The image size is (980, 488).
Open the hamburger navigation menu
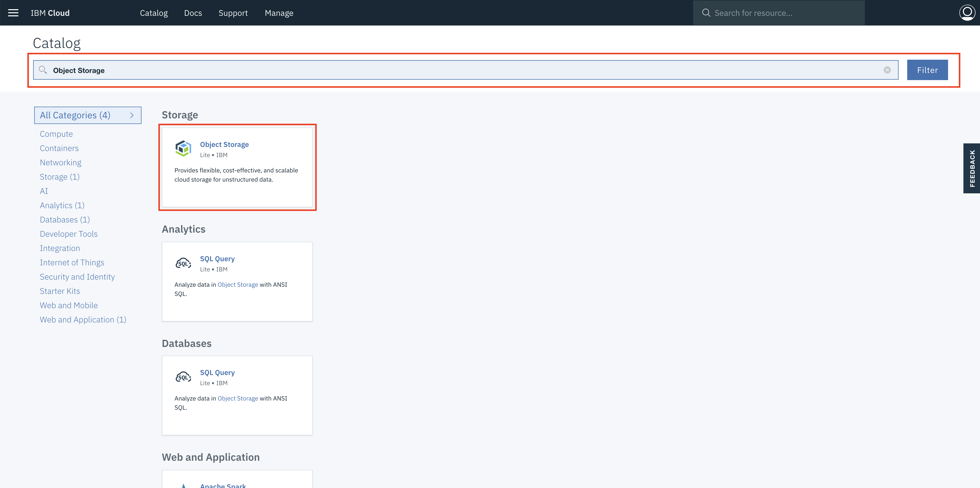(13, 13)
